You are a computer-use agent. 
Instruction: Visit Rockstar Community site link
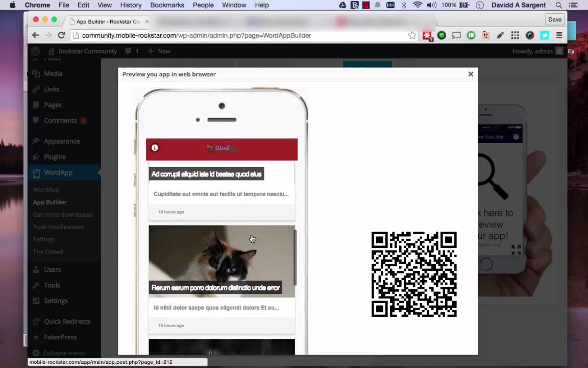(83, 51)
